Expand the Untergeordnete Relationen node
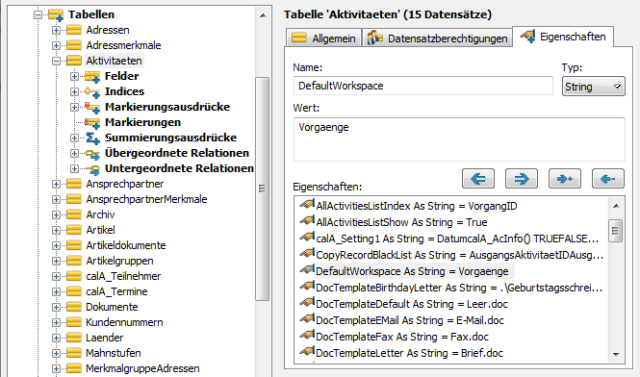Image resolution: width=640 pixels, height=377 pixels. point(74,169)
